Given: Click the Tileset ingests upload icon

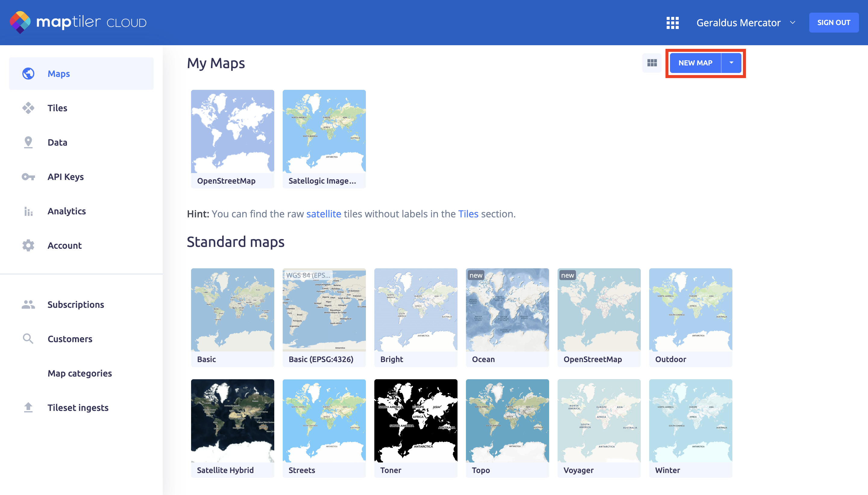Looking at the screenshot, I should tap(28, 408).
